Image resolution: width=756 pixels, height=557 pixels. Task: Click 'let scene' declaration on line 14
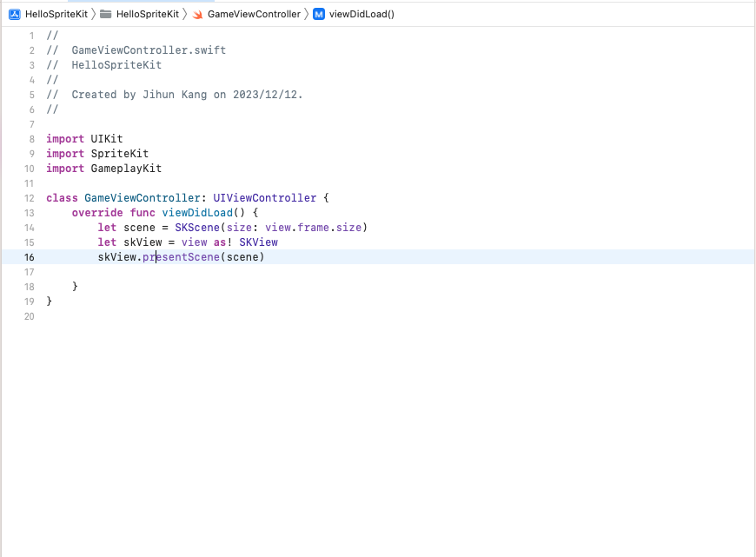pyautogui.click(x=126, y=228)
